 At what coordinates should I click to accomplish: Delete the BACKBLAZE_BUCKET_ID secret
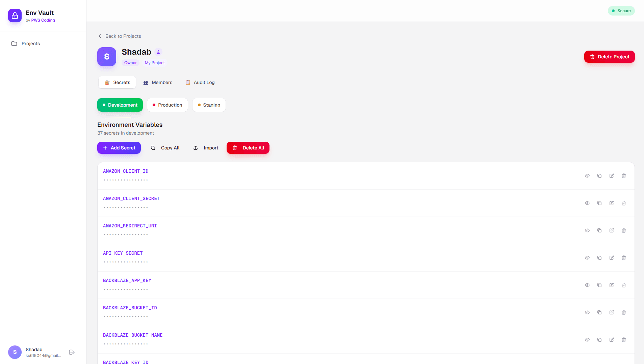point(624,312)
